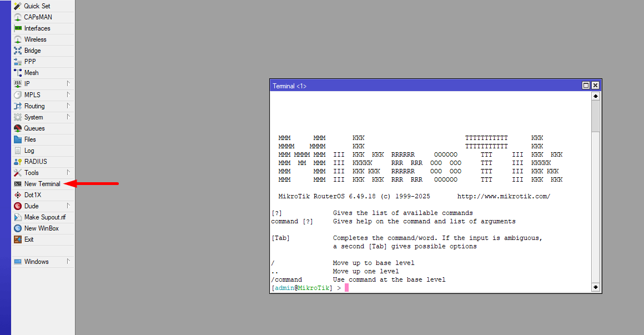Select the Bridge menu entry
The image size is (644, 335).
tap(43, 51)
